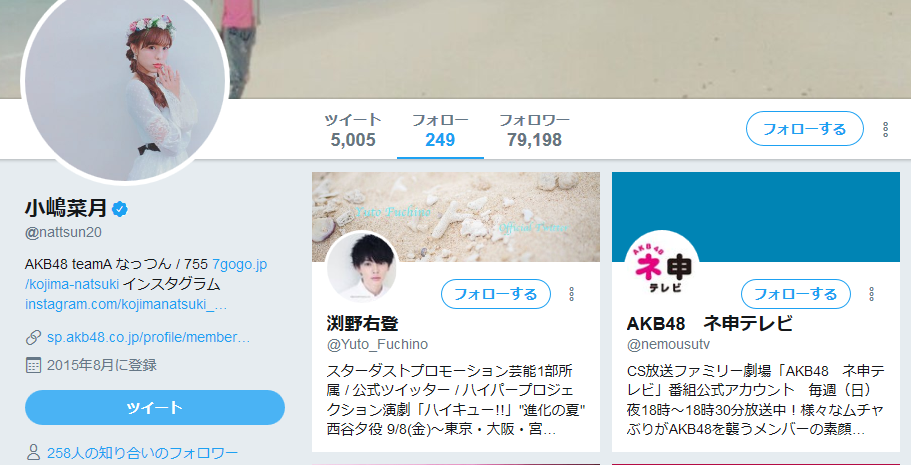Follow 小嶋菜月 with the header フォローする button

(805, 128)
